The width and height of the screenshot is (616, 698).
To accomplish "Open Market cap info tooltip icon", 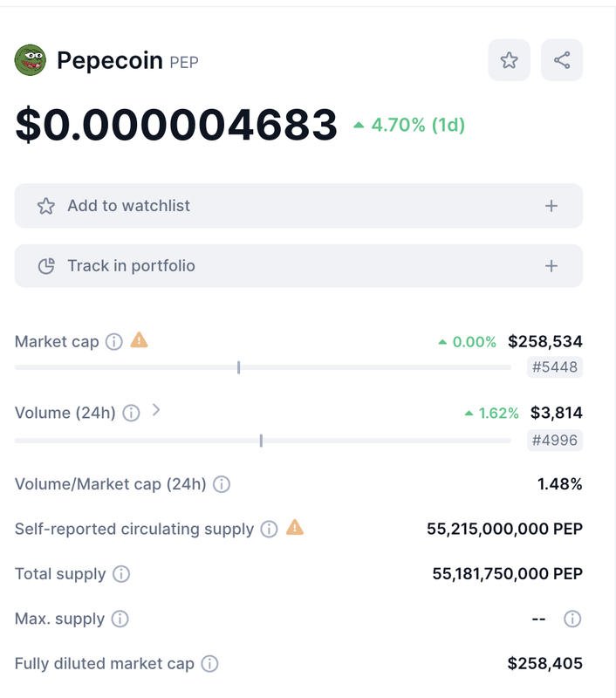I will 114,342.
